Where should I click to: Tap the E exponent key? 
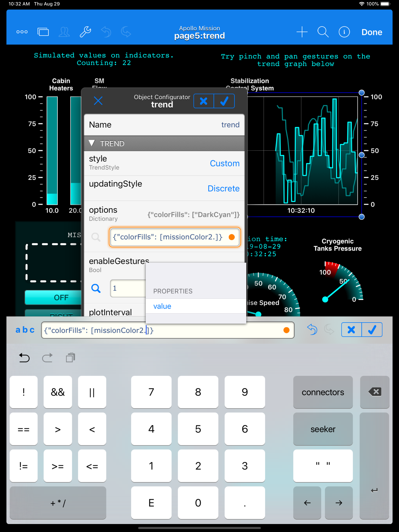coord(151,503)
